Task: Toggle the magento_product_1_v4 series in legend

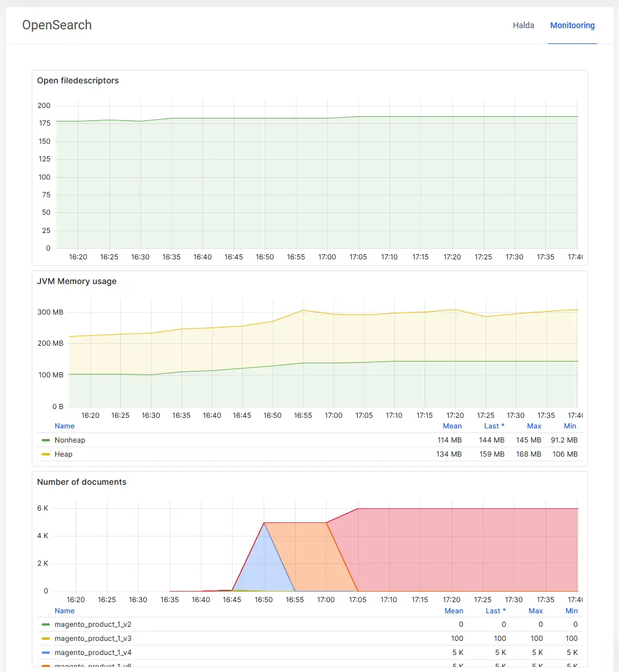Action: [x=89, y=653]
